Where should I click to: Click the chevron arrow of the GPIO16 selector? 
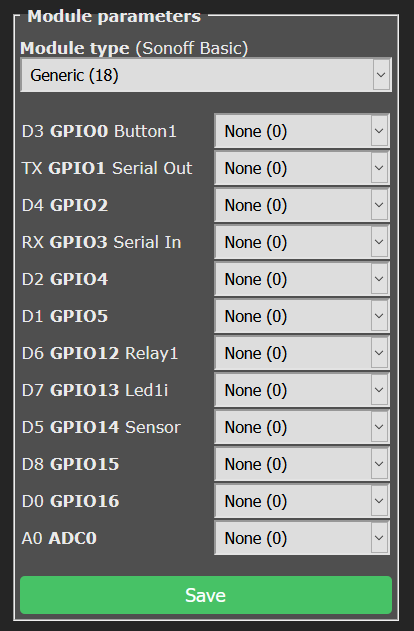tap(379, 501)
